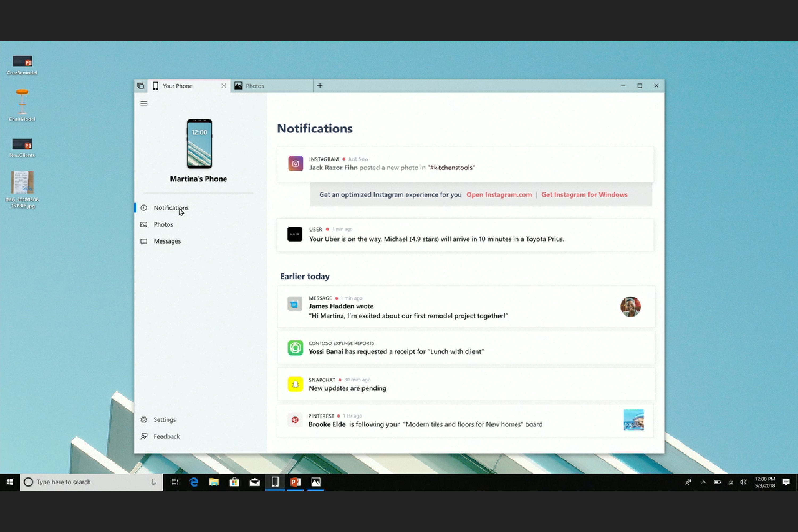Click the Pinterest notification icon

pos(295,420)
